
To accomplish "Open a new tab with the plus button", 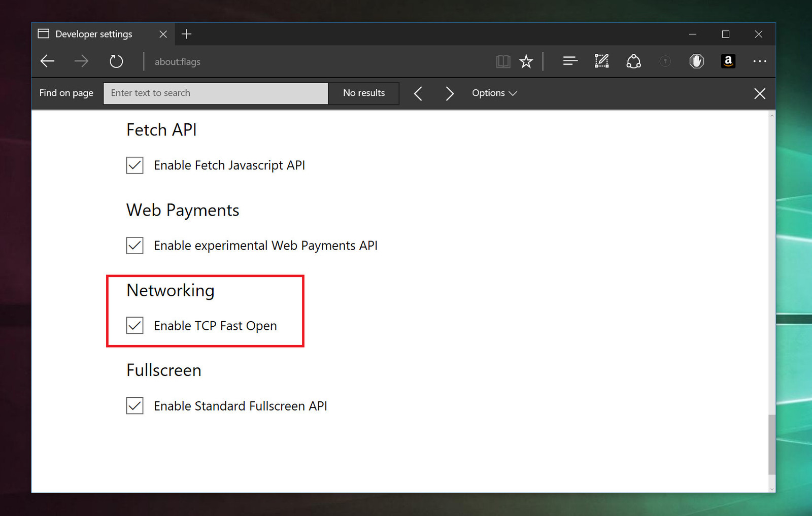I will tap(187, 34).
